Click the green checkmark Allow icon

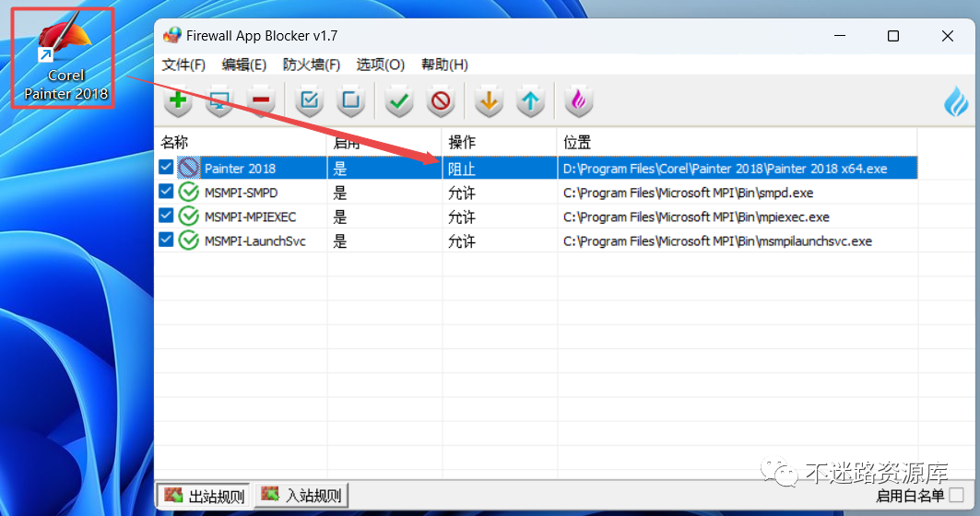399,100
